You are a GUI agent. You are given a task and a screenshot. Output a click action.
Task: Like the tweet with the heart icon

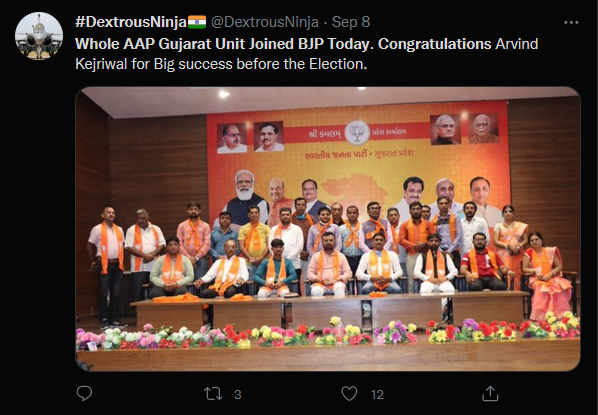pyautogui.click(x=349, y=394)
